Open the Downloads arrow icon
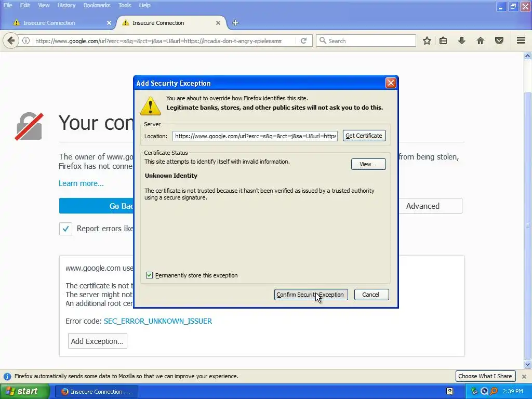 [462, 41]
